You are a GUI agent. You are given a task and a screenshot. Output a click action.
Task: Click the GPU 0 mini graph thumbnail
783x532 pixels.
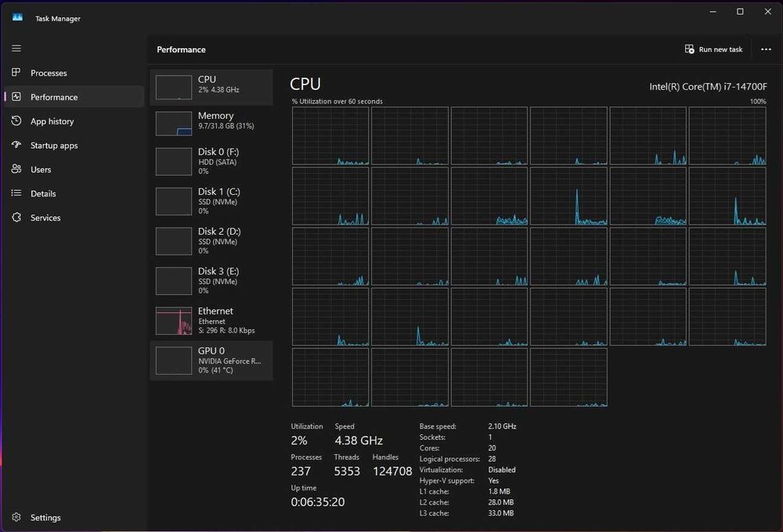click(174, 361)
